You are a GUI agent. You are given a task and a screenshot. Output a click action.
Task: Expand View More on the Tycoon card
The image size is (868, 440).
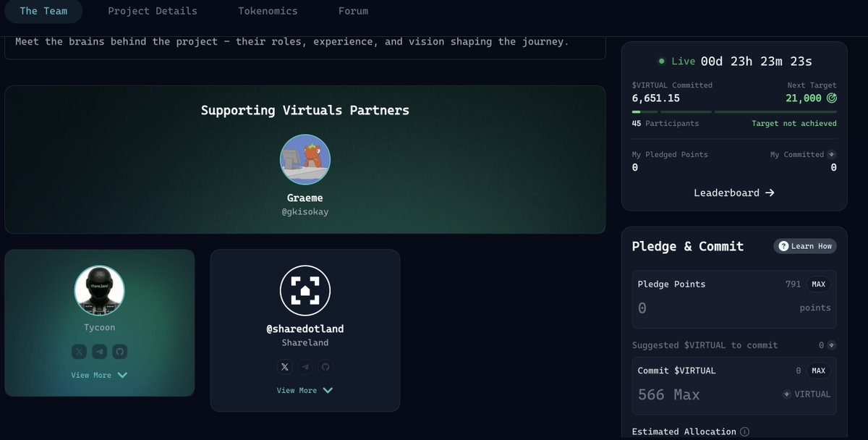coord(99,375)
